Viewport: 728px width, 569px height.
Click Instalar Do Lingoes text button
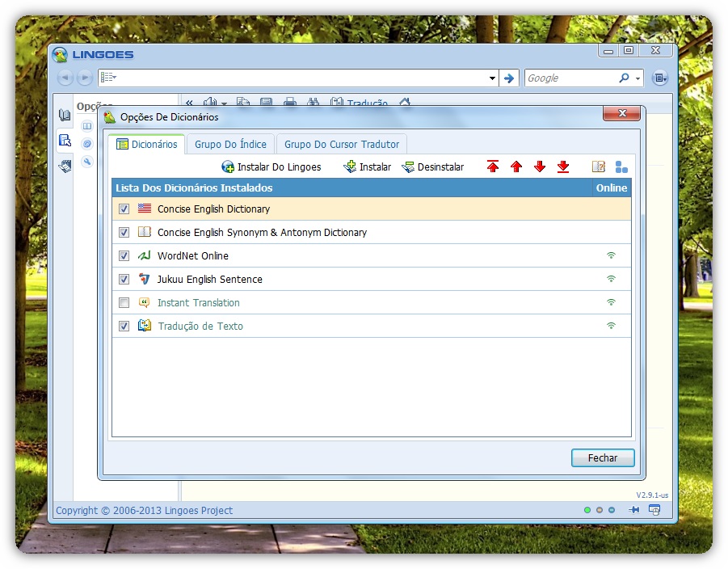coord(279,166)
